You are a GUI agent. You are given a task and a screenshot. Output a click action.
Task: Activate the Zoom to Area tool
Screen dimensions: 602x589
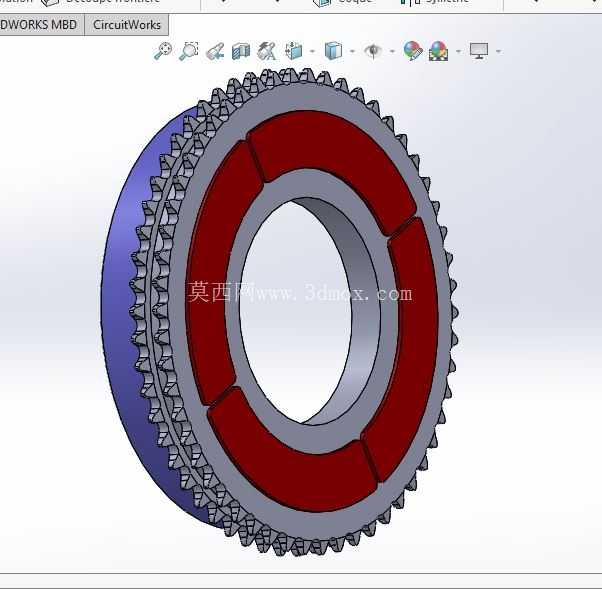(189, 51)
